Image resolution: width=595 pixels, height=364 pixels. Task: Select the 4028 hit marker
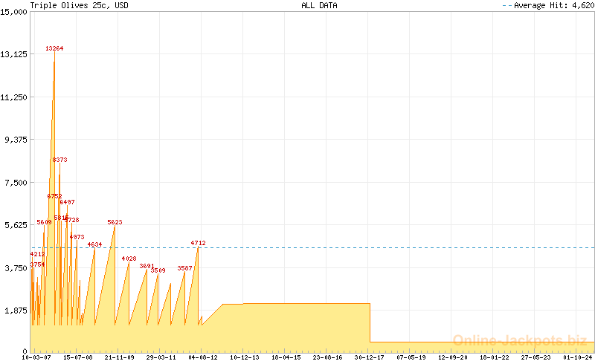(x=129, y=259)
